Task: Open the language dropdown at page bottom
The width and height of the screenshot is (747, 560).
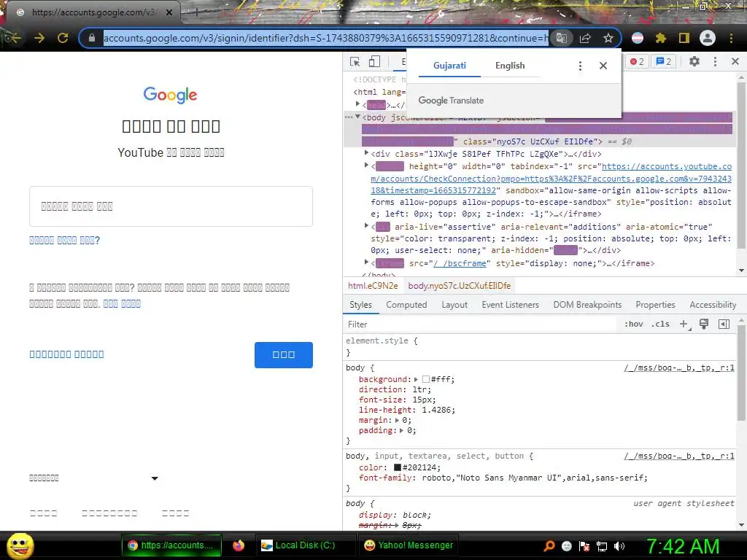Action: (x=93, y=478)
